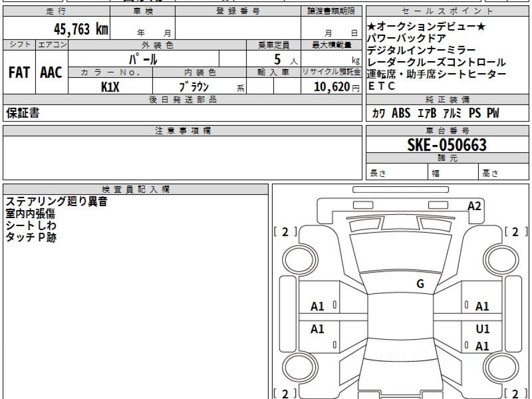This screenshot has width=532, height=399.
Task: Click the 車検 header cell
Action: click(143, 12)
